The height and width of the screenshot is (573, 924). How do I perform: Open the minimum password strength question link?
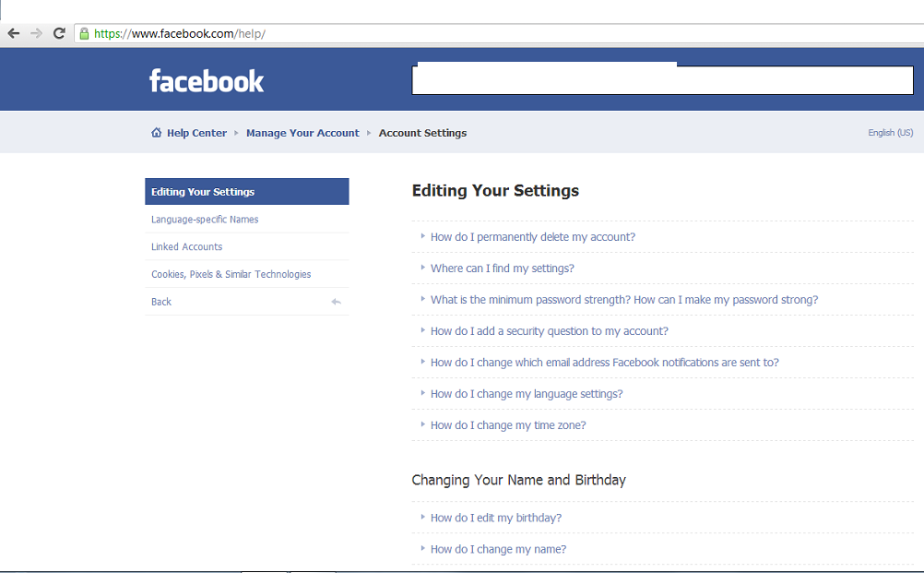coord(624,300)
